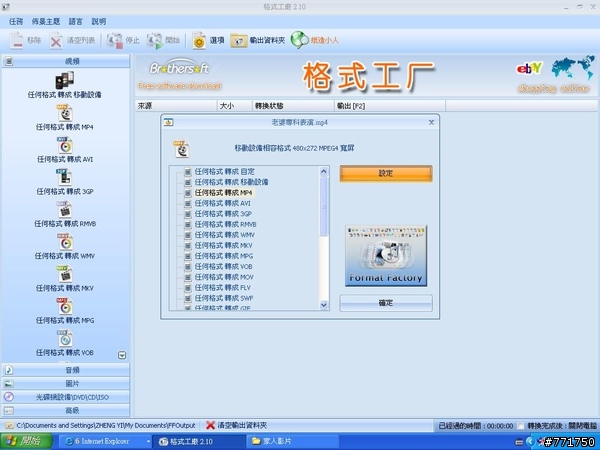Viewport: 600px width, 450px height.
Task: Select 任何格式 轉成 AVI sidebar icon
Action: 65,145
